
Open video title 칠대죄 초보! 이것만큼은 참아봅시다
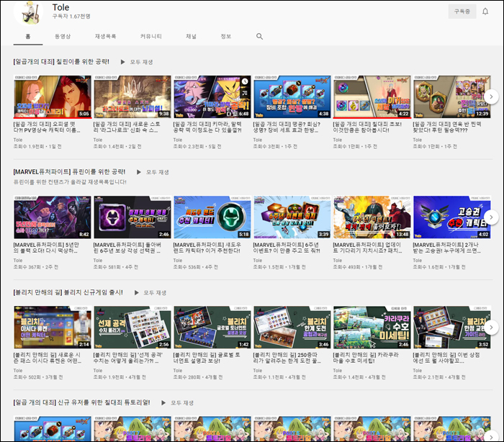click(367, 127)
